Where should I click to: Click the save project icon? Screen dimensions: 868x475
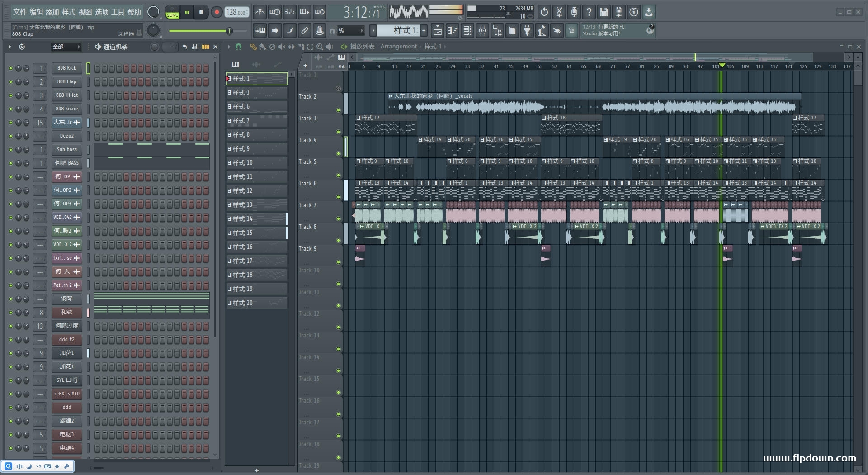point(604,12)
